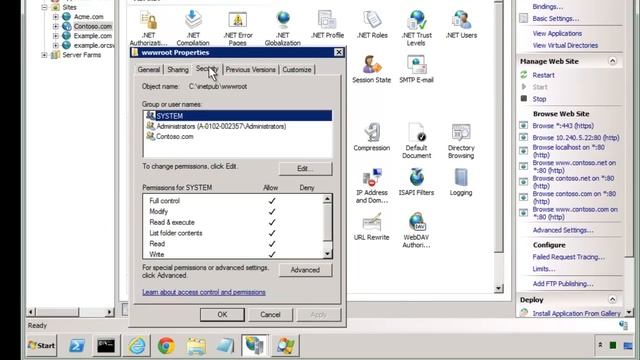Open Windows Explorer from taskbar

(196, 346)
